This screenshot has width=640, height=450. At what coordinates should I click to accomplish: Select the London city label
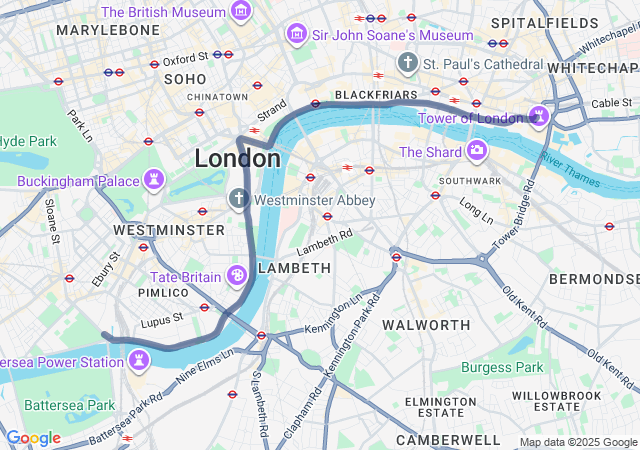click(238, 158)
